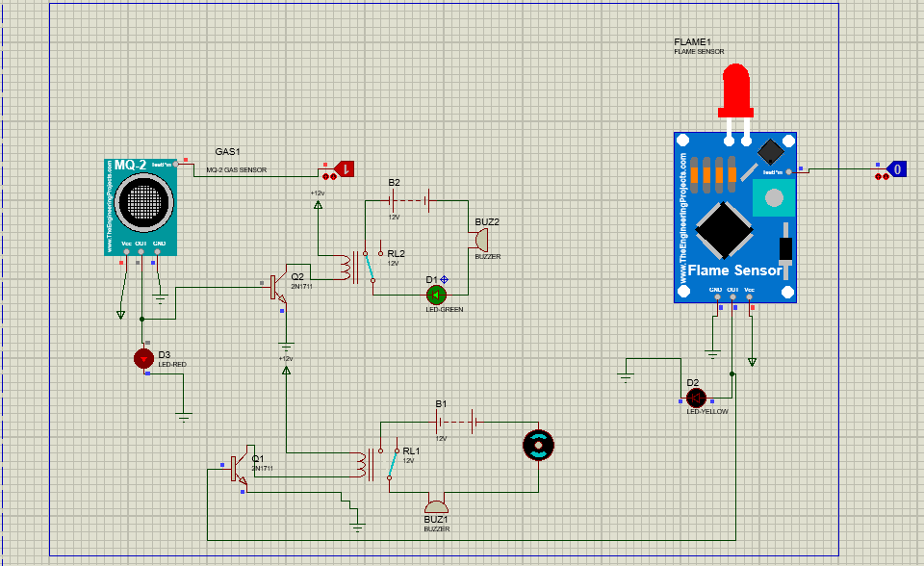Image resolution: width=924 pixels, height=566 pixels.
Task: Select the D2 yellow LED symbol
Action: pyautogui.click(x=696, y=398)
